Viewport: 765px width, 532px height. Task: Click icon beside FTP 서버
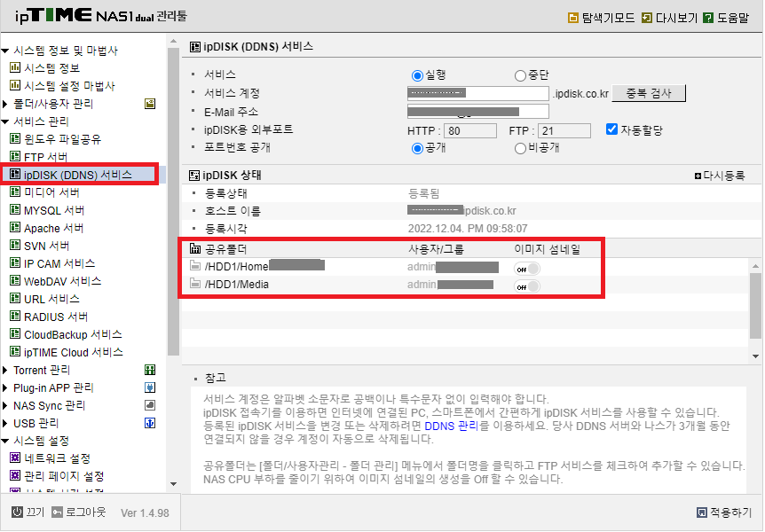click(15, 157)
